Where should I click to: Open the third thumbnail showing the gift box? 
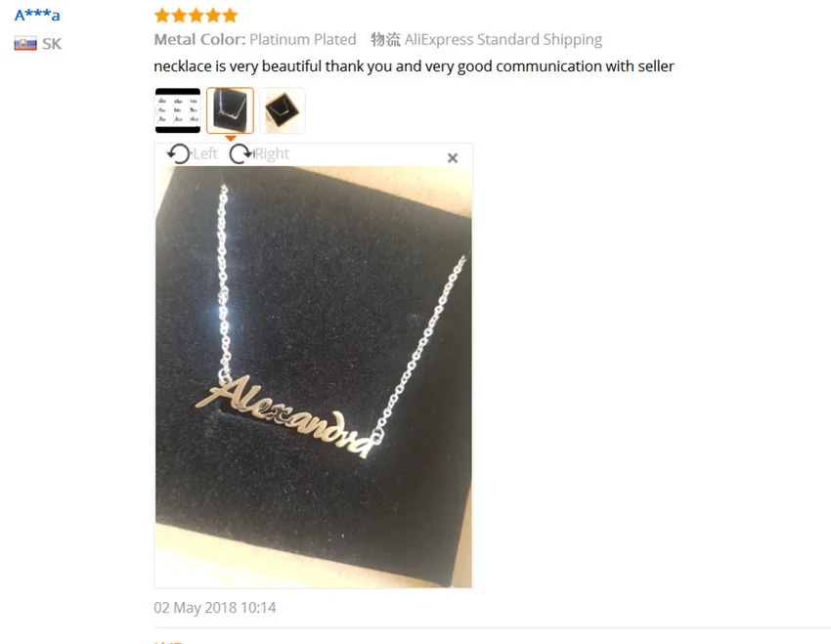tap(283, 110)
